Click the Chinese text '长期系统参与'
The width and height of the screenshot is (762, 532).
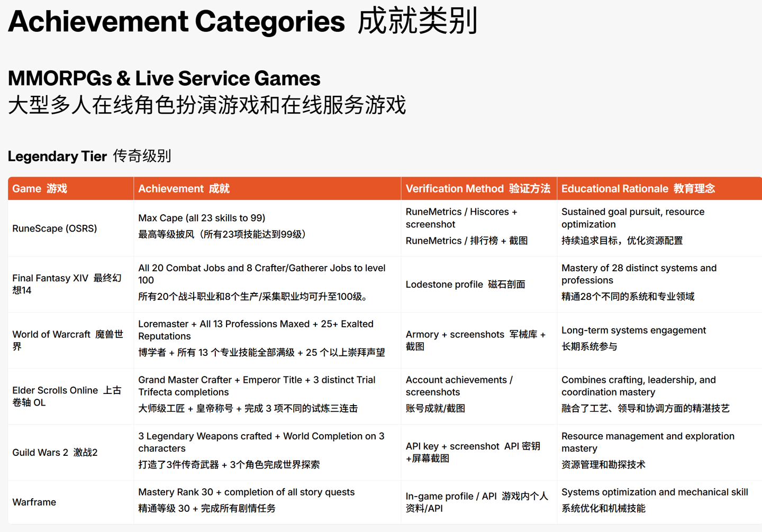pos(589,346)
